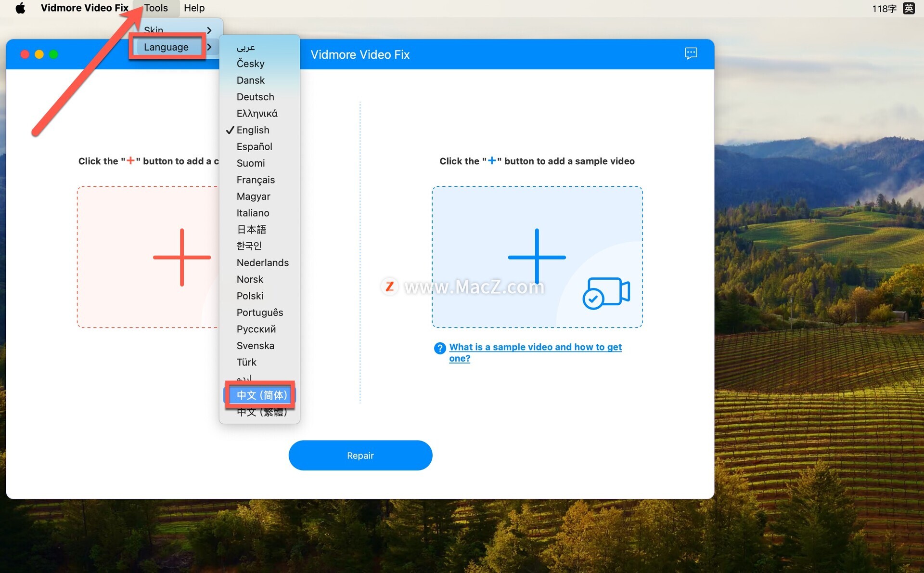Click the question mark help icon
924x573 pixels.
[440, 348]
